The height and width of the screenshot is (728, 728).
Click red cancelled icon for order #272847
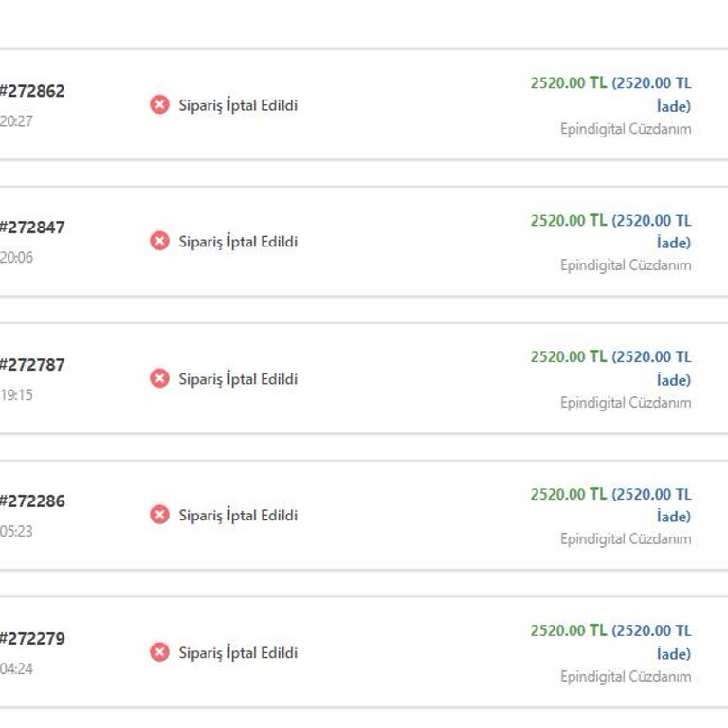point(159,241)
